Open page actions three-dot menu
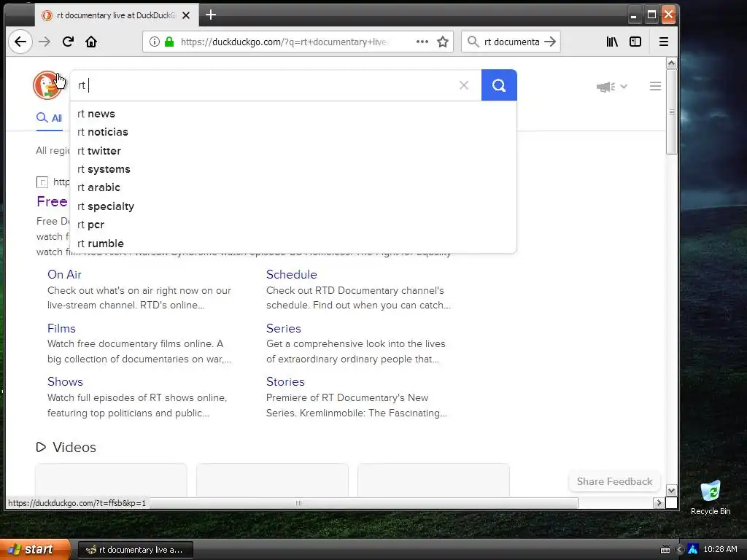The image size is (747, 560). coord(422,42)
